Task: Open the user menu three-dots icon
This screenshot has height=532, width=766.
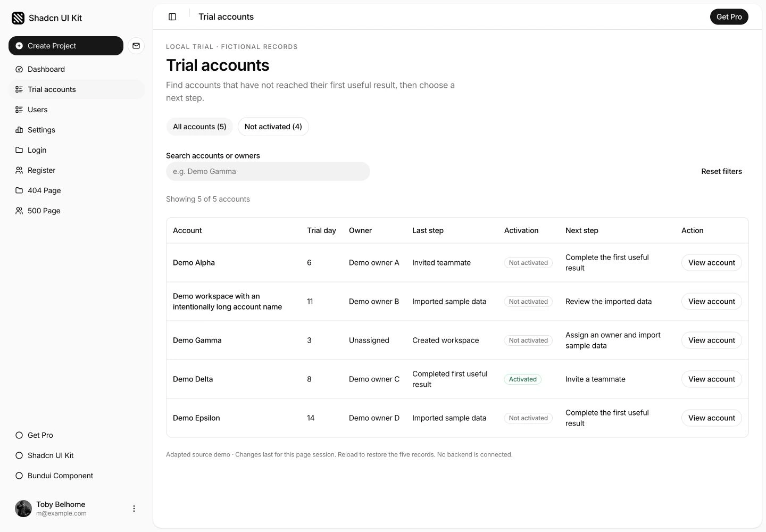Action: tap(134, 509)
